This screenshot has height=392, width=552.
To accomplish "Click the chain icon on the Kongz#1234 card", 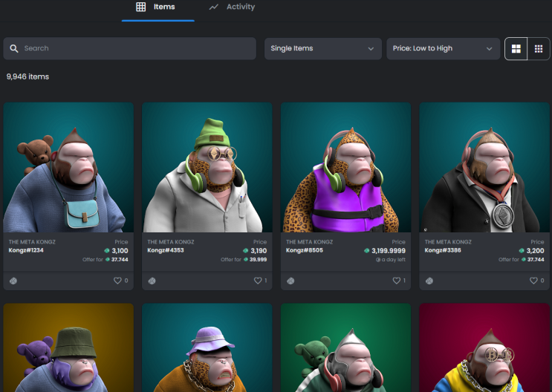I will 13,281.
